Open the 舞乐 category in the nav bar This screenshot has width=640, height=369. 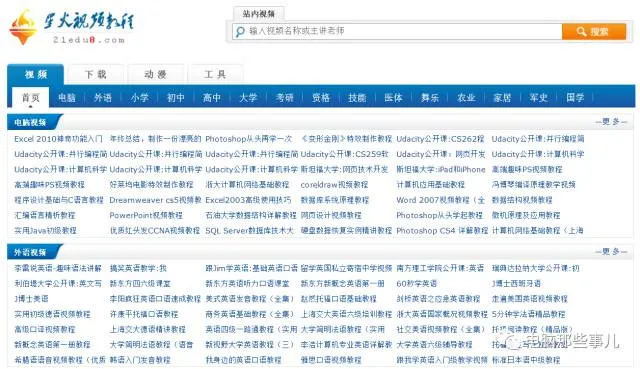(430, 98)
